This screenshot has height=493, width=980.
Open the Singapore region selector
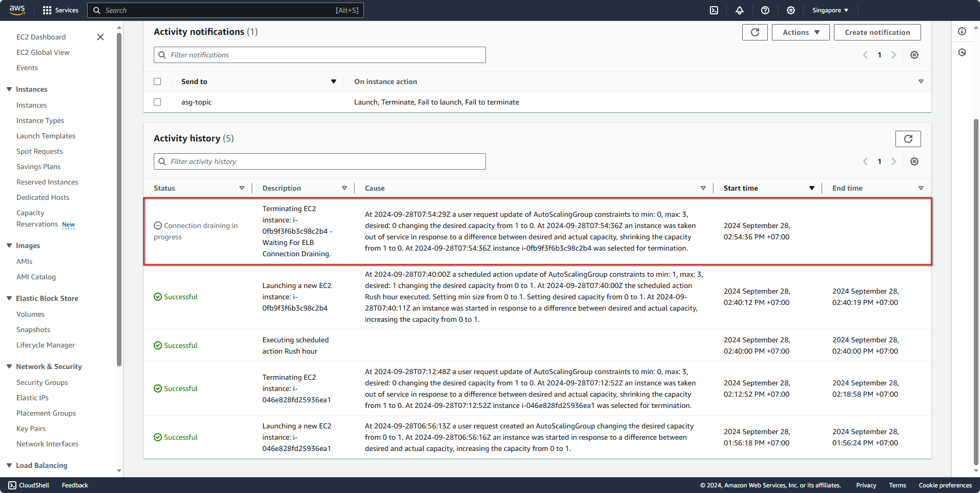click(829, 10)
